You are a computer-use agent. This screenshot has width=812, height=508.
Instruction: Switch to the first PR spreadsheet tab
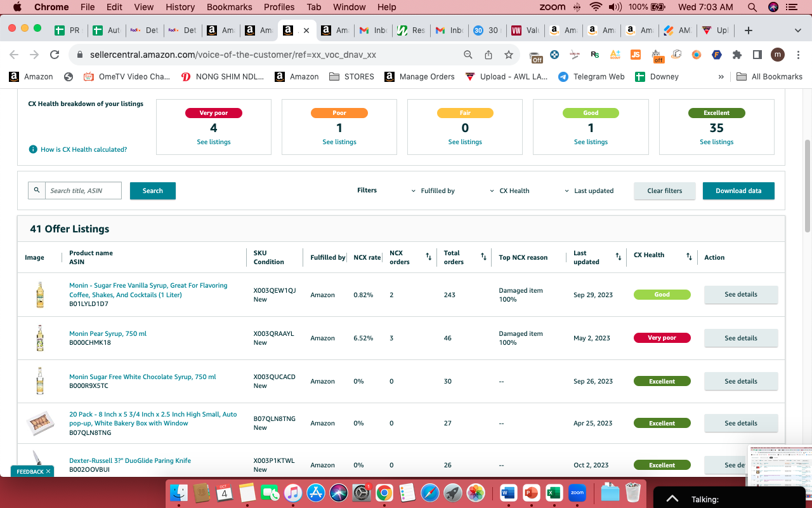coord(68,30)
